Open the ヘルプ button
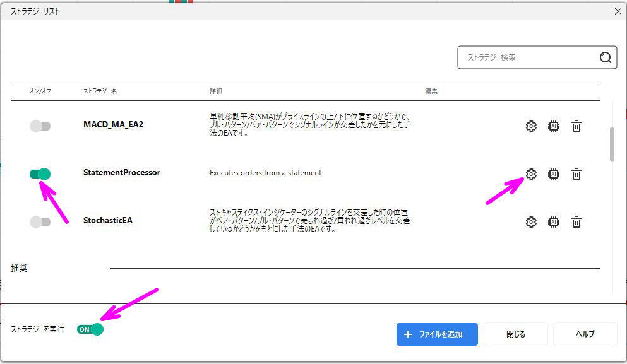 tap(585, 334)
